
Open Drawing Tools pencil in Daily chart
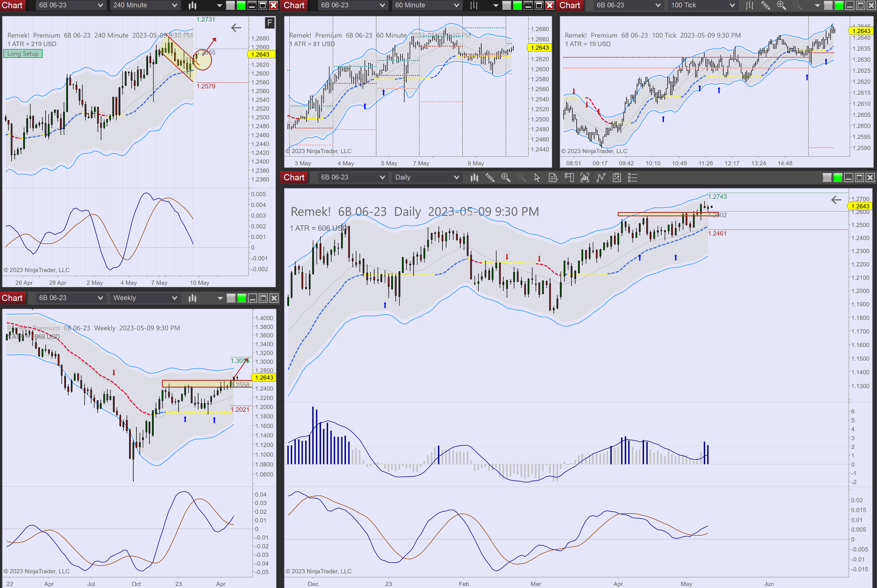click(490, 178)
